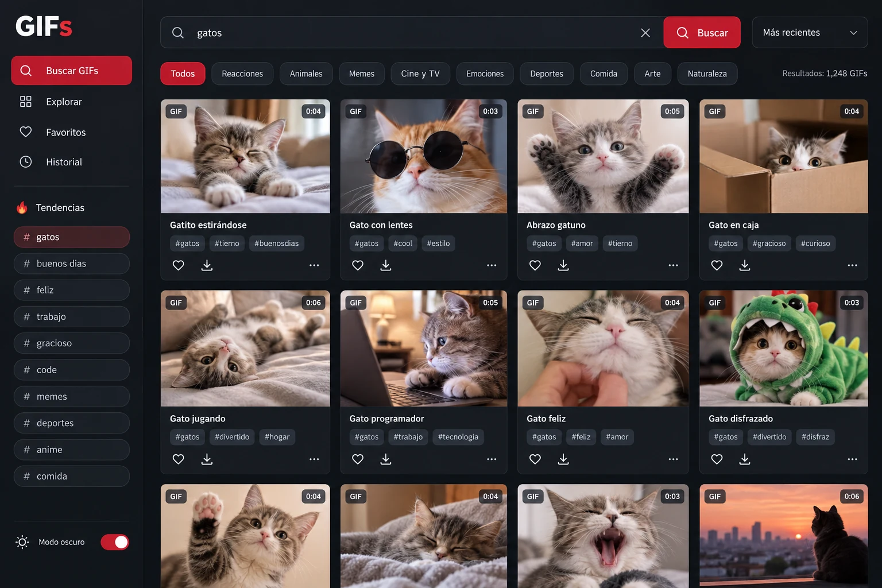The height and width of the screenshot is (588, 882).
Task: Open the Gato disfrazado thumbnail
Action: pos(783,349)
